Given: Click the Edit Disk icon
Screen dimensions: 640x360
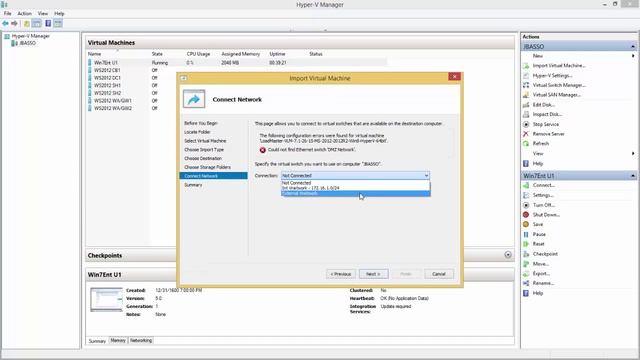Looking at the screenshot, I should click(x=526, y=105).
